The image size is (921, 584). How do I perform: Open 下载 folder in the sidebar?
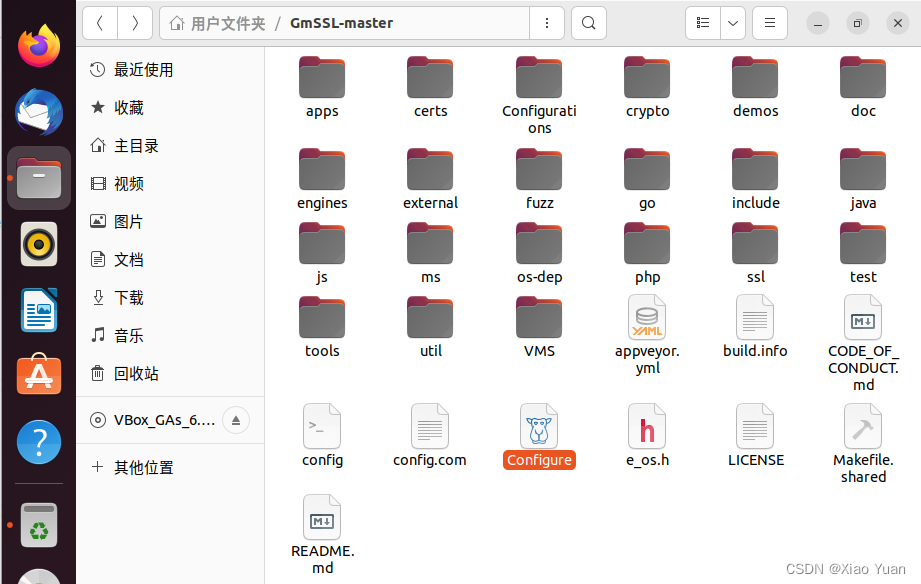tap(170, 298)
